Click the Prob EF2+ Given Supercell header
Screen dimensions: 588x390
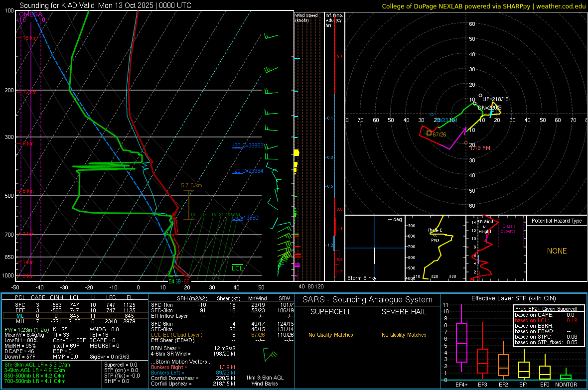546,309
